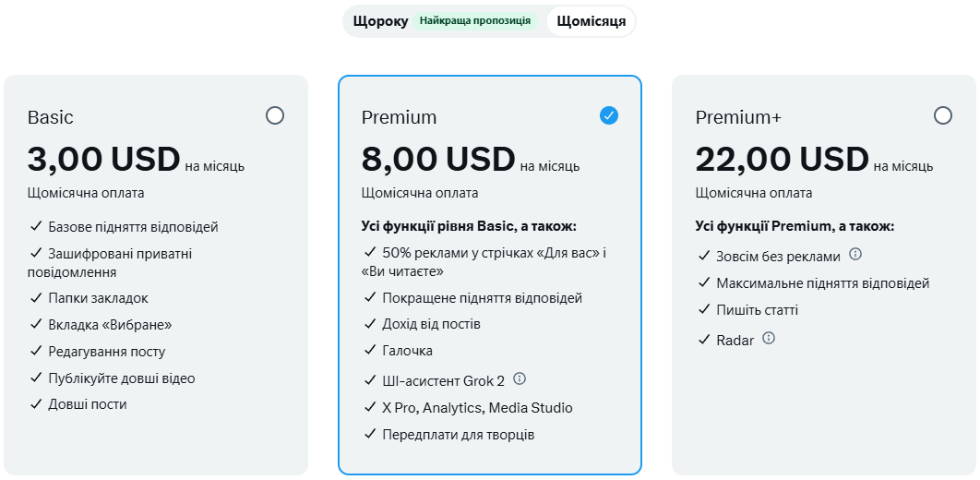Select the Basic plan radio button
This screenshot has height=480, width=980.
coord(274,115)
